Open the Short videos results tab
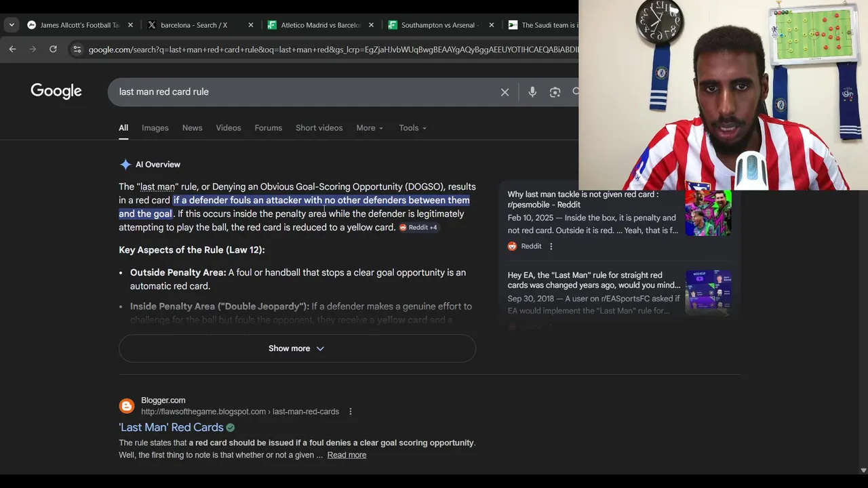Viewport: 868px width, 488px height. 319,127
